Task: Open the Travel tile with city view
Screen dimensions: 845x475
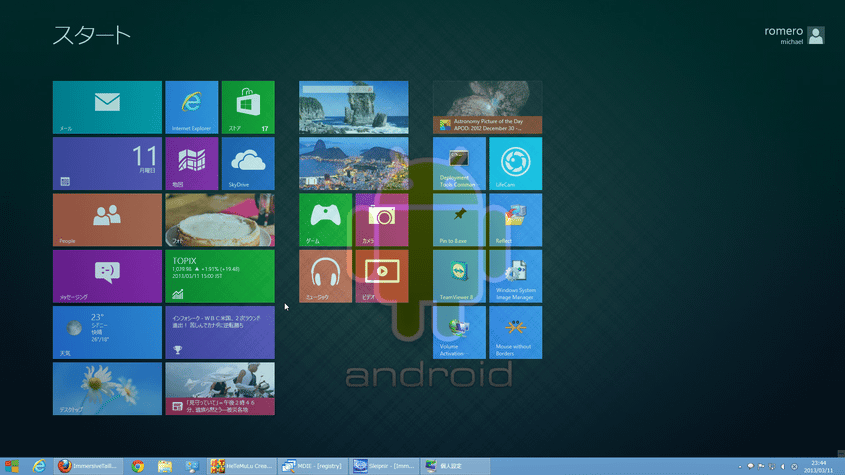Action: pos(354,163)
